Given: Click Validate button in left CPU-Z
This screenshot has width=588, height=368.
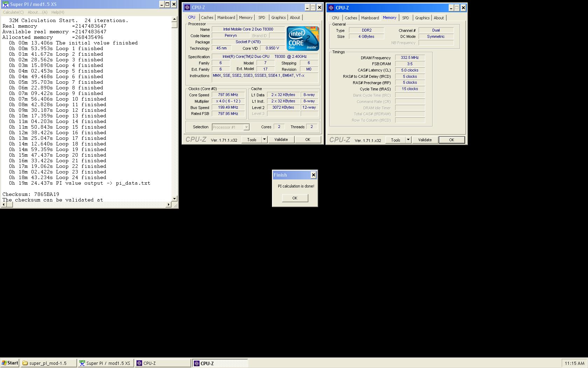Looking at the screenshot, I should pyautogui.click(x=281, y=139).
